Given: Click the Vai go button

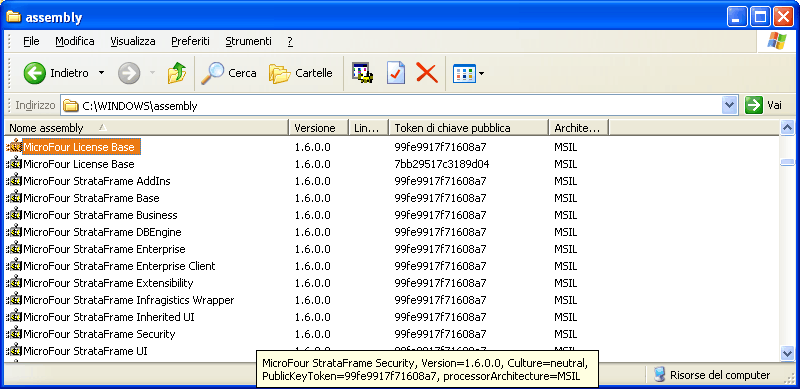Looking at the screenshot, I should pos(763,106).
